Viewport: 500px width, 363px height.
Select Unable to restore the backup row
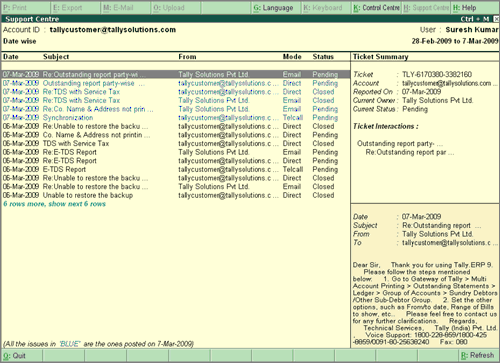[x=175, y=195]
